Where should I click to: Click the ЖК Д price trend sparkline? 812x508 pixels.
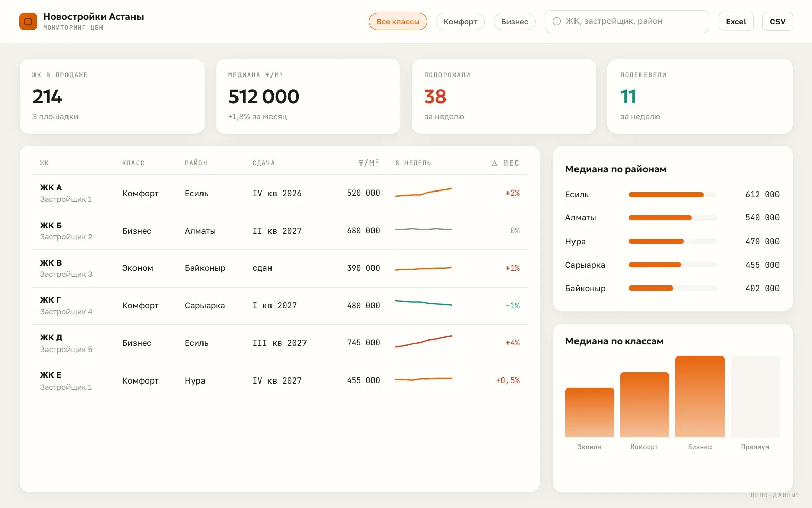(424, 341)
